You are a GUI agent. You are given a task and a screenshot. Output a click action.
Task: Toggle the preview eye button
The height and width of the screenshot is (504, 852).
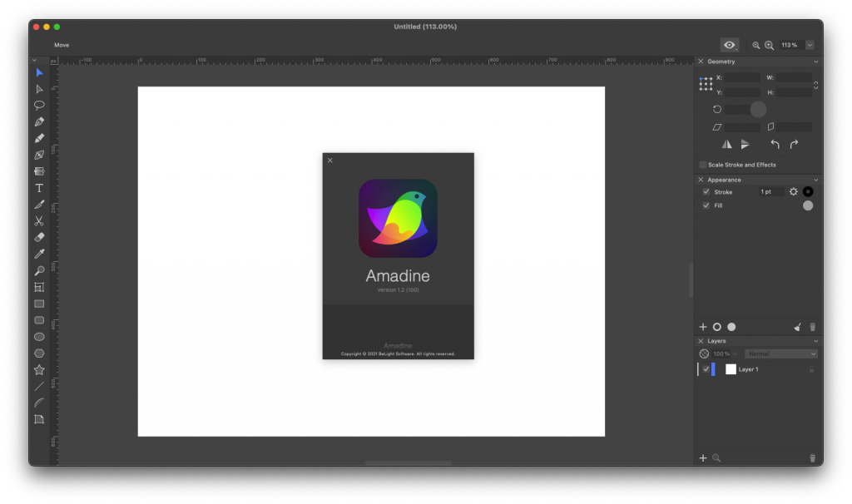tap(729, 45)
